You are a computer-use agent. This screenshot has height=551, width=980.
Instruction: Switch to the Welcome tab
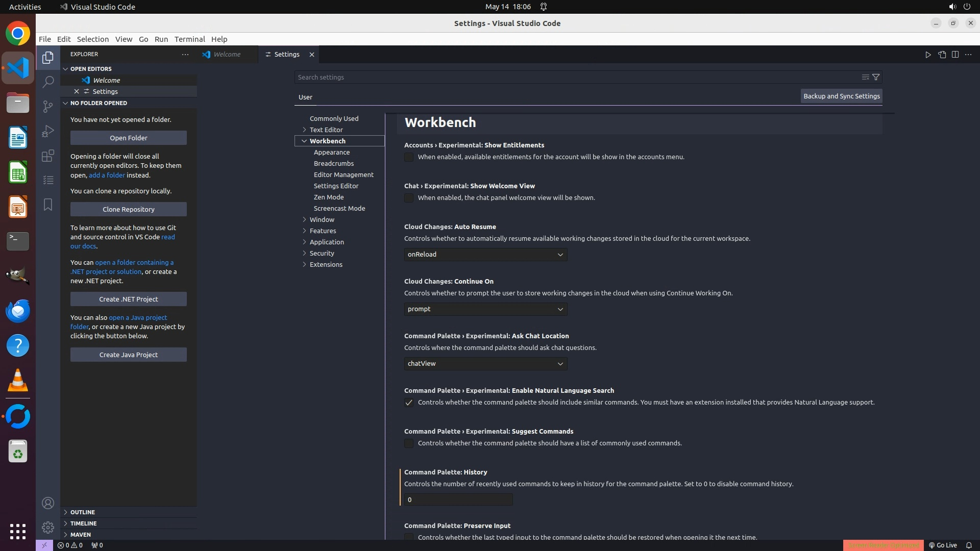[227, 54]
